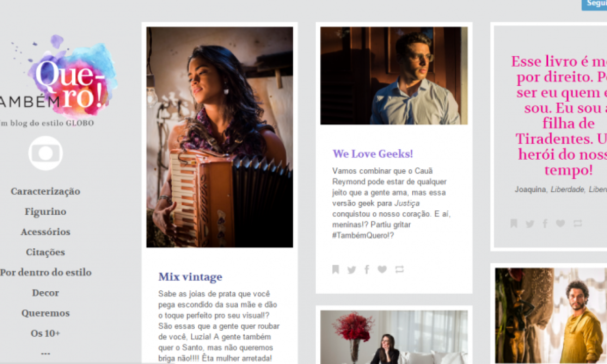Screen dimensions: 607x364
Task: Share We Love Geeks! post on Twitter
Action: [352, 270]
